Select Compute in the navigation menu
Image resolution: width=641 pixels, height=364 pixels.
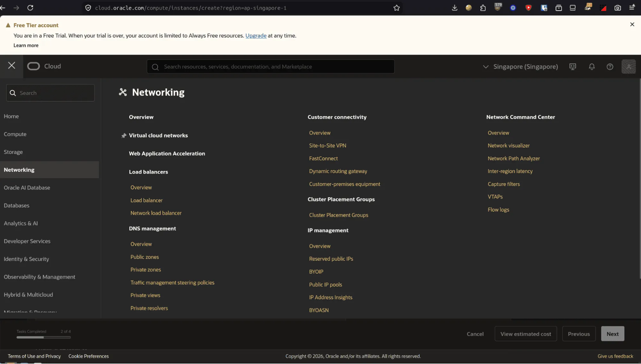15,134
